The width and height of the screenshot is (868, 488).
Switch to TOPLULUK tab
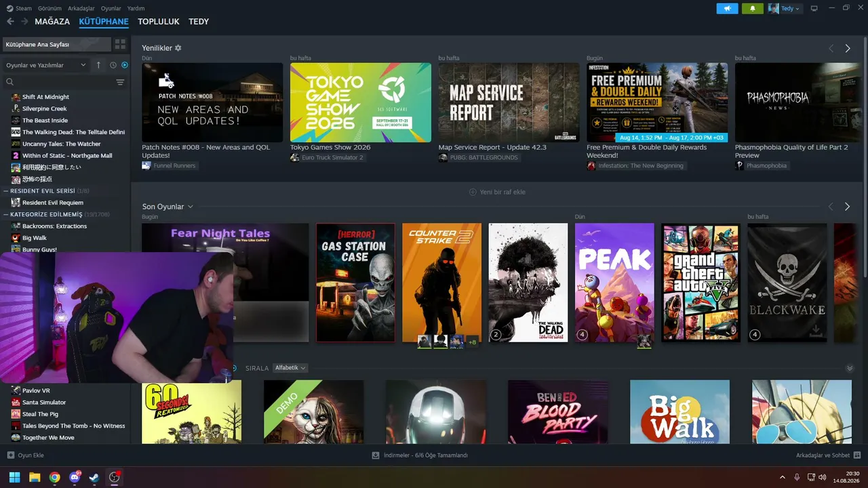(159, 22)
